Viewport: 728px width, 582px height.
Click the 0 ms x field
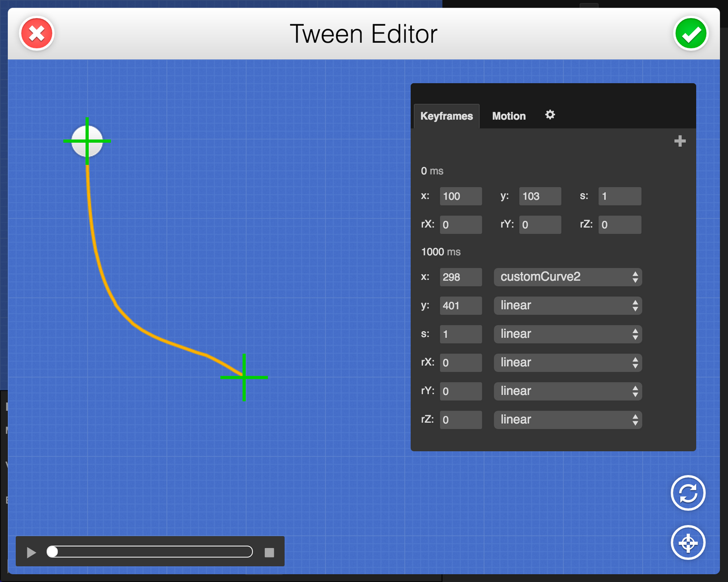[x=461, y=196]
